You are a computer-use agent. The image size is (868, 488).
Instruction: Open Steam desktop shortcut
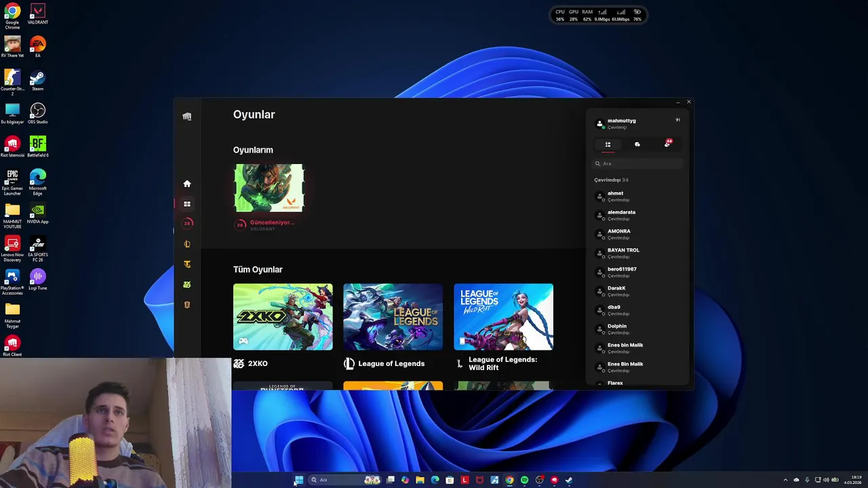(37, 81)
